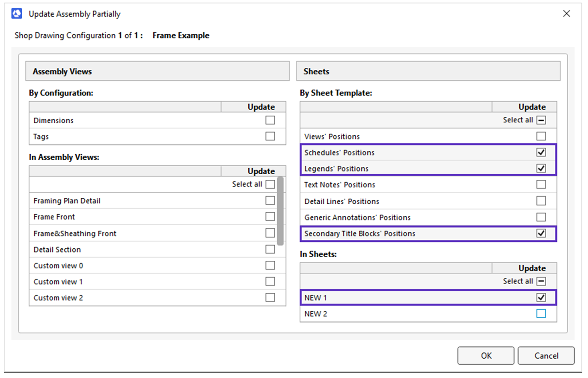Check the Frame&Sheathing Front box

tap(270, 233)
